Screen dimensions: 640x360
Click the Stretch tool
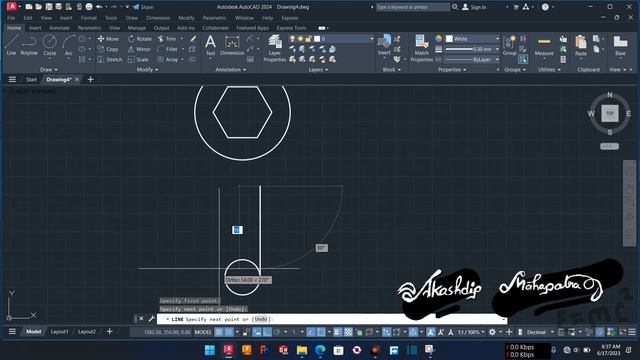(x=109, y=59)
